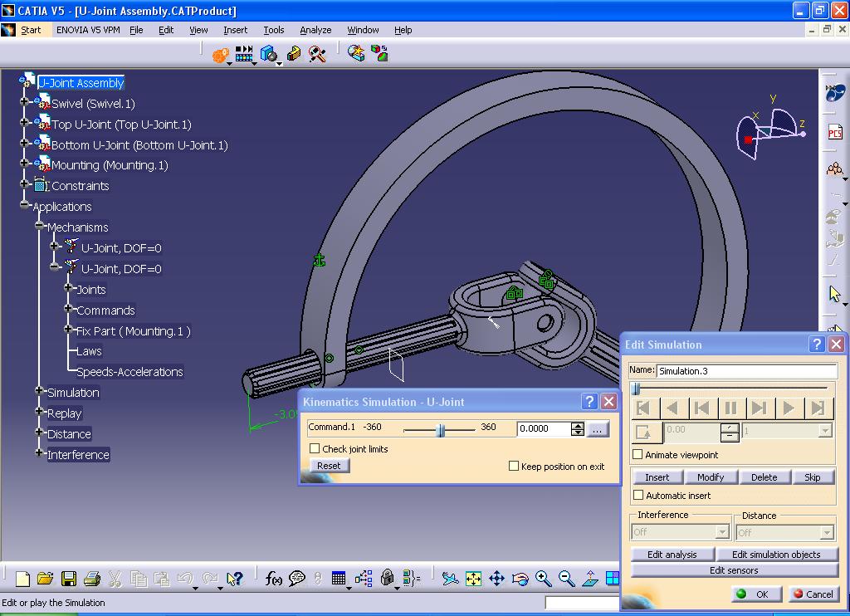Click the Fit All In icon
Viewport: 850px width, 616px height.
coord(473,579)
